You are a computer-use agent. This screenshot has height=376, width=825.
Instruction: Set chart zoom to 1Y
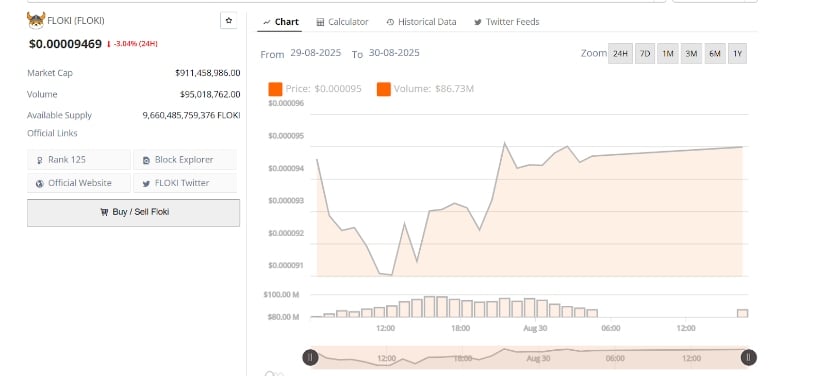coord(737,54)
